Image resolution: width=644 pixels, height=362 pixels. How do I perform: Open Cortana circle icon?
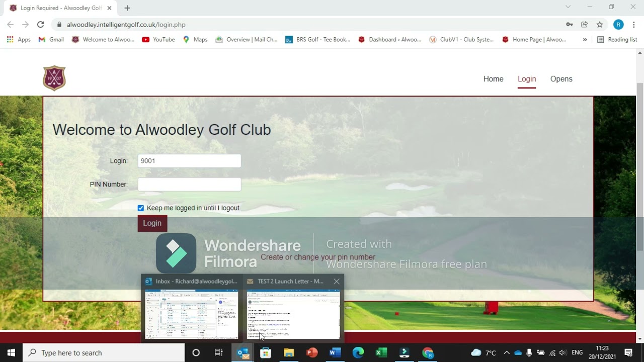[196, 352]
